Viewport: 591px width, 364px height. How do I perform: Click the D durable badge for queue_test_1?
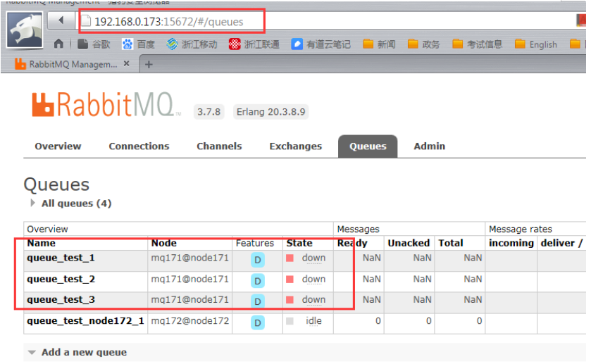pyautogui.click(x=257, y=260)
